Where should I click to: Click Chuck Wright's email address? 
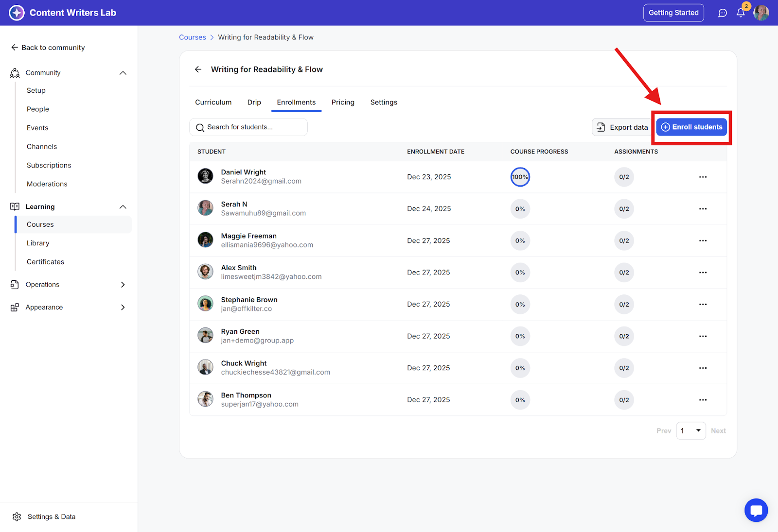click(275, 373)
